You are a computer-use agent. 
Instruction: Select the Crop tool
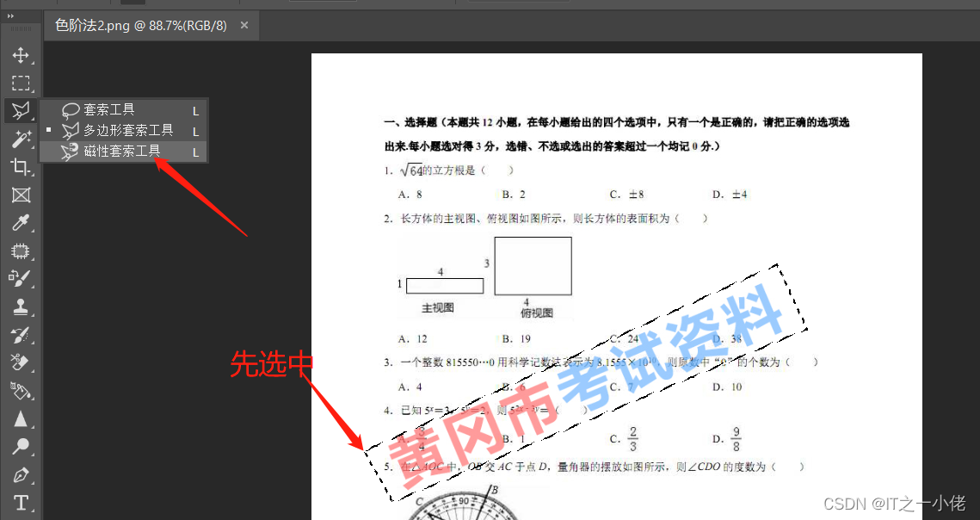click(x=21, y=166)
